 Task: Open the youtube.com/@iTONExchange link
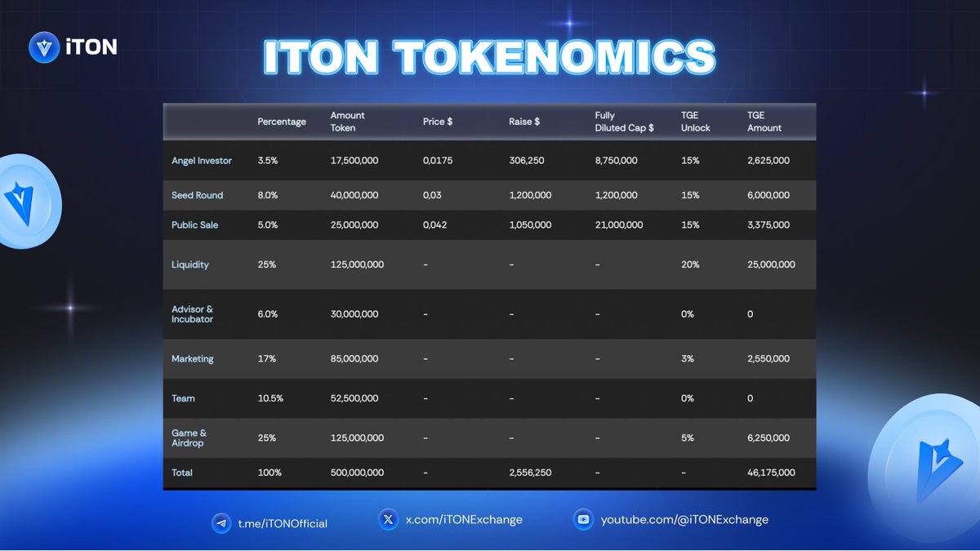coord(684,519)
